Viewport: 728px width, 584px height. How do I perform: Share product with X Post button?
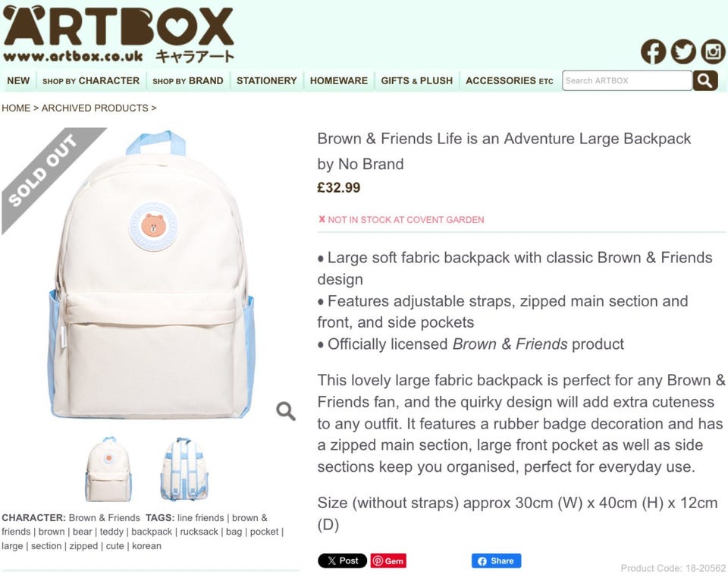pos(342,560)
